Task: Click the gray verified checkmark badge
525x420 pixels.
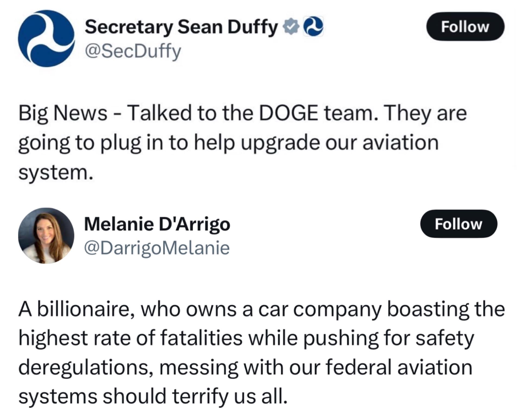Action: pyautogui.click(x=291, y=27)
